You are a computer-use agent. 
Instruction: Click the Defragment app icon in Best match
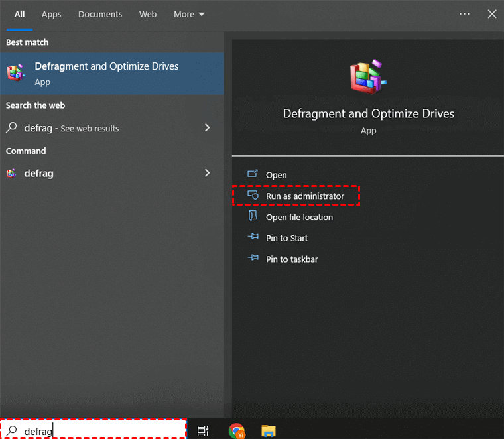click(x=15, y=73)
